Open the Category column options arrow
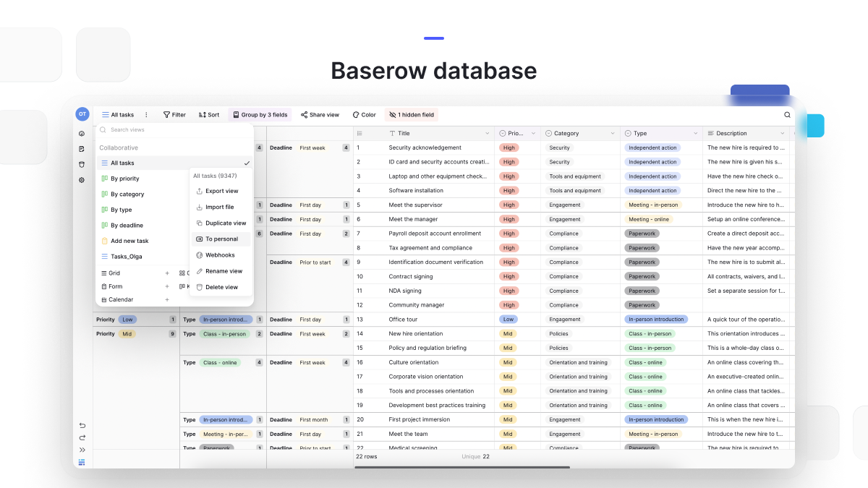Screen dimensions: 868x488 pyautogui.click(x=613, y=133)
